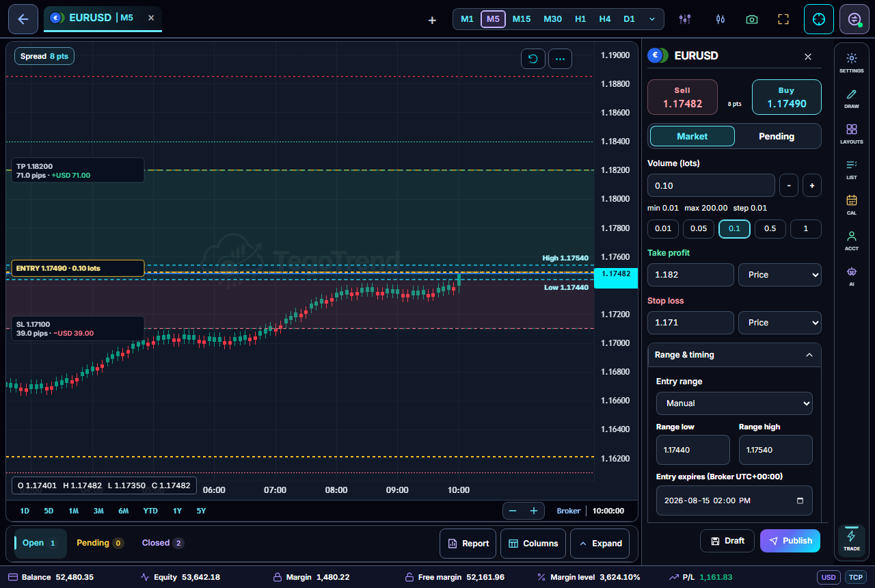Open the Account (ACCT) sidebar icon
Image resolution: width=875 pixels, height=588 pixels.
coord(852,240)
